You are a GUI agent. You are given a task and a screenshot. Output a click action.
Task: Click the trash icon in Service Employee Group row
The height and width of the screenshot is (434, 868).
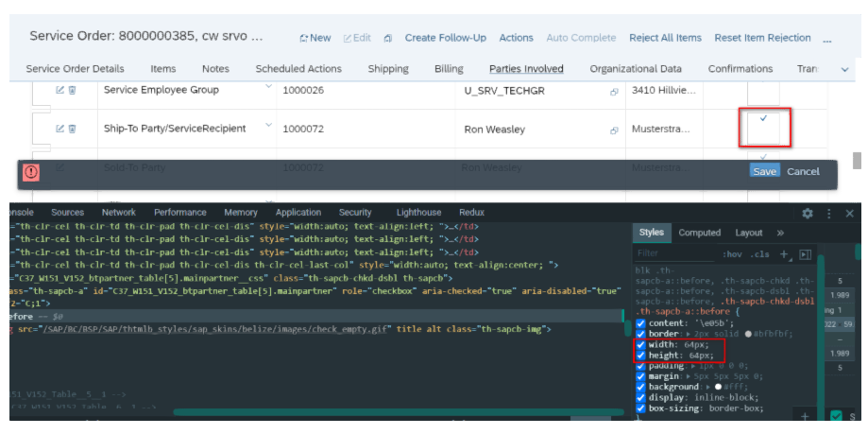coord(72,90)
